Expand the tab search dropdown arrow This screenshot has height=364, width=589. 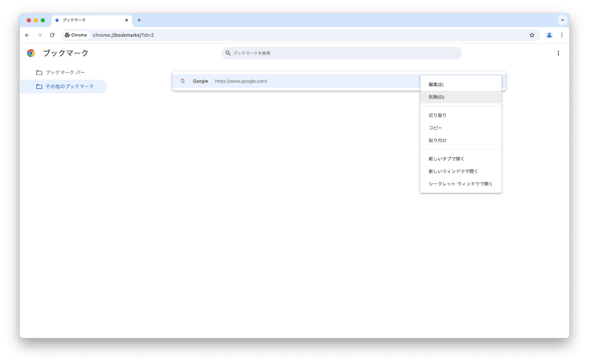coord(562,20)
